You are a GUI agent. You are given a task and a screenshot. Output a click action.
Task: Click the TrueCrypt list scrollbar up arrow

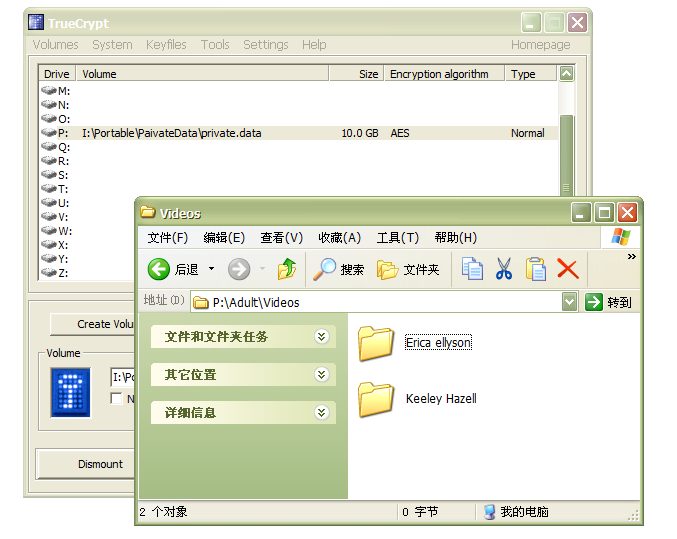pos(566,74)
